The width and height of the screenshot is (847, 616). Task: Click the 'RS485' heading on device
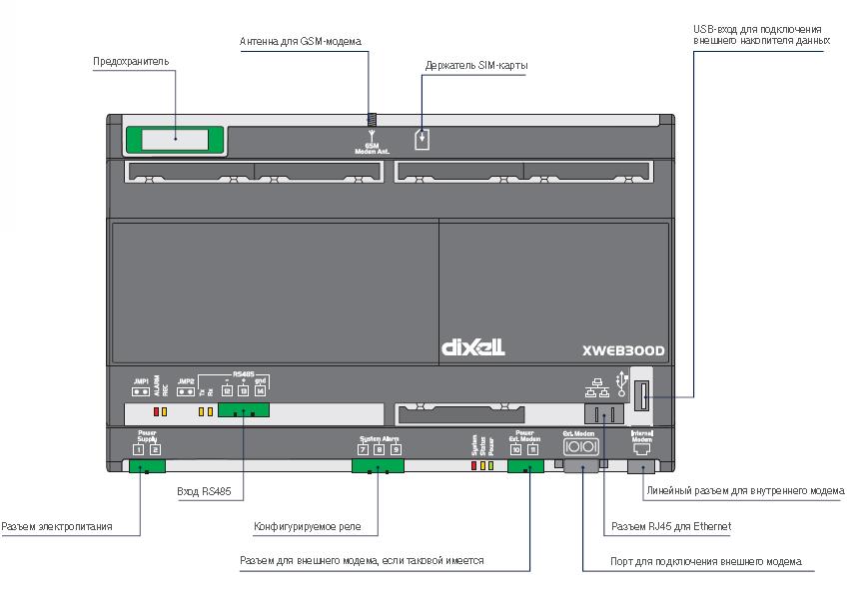(244, 373)
